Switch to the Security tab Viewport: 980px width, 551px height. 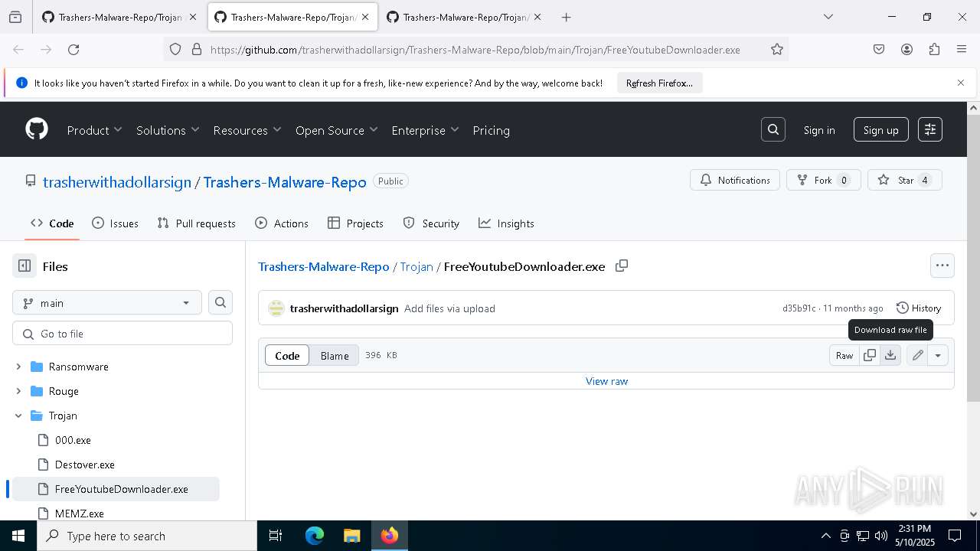431,223
